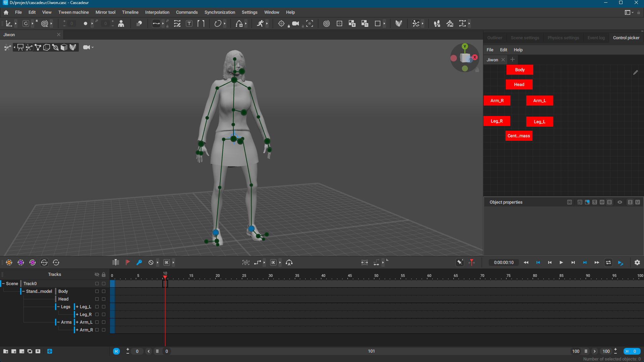Open the Tween machine menu
This screenshot has width=644, height=362.
73,12
